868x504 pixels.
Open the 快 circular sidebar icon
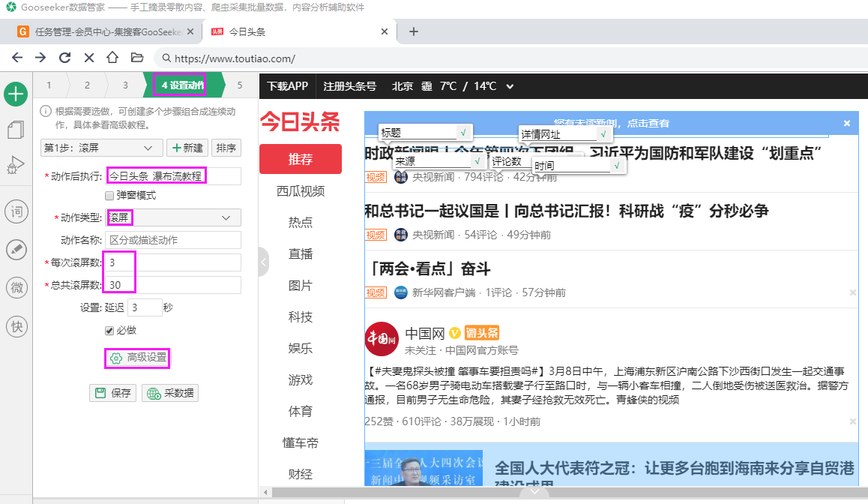click(x=16, y=327)
